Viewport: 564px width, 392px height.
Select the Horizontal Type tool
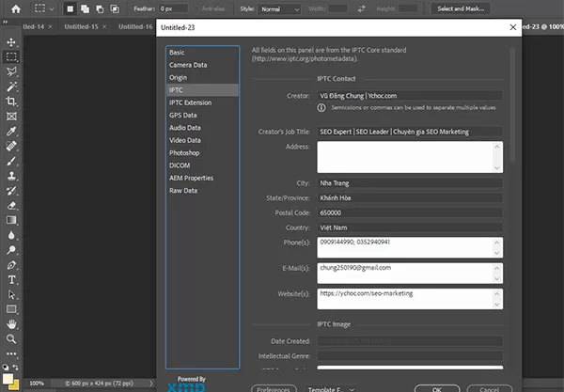point(11,280)
